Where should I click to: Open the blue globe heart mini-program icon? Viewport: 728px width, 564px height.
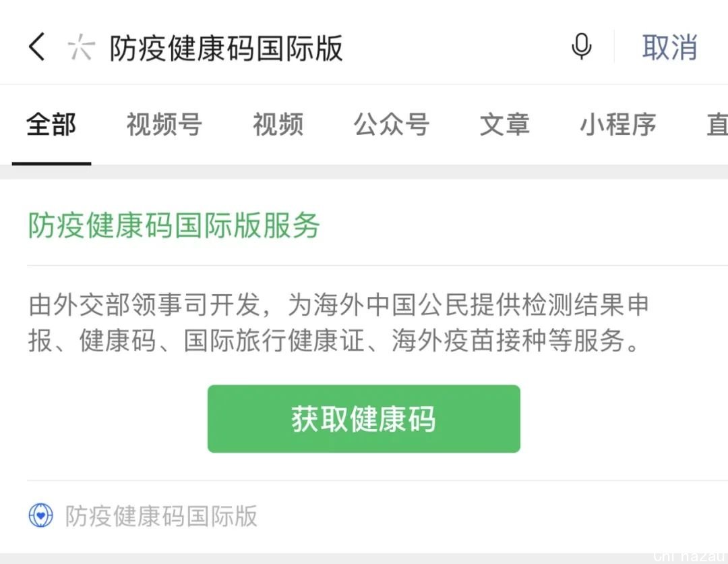[41, 515]
